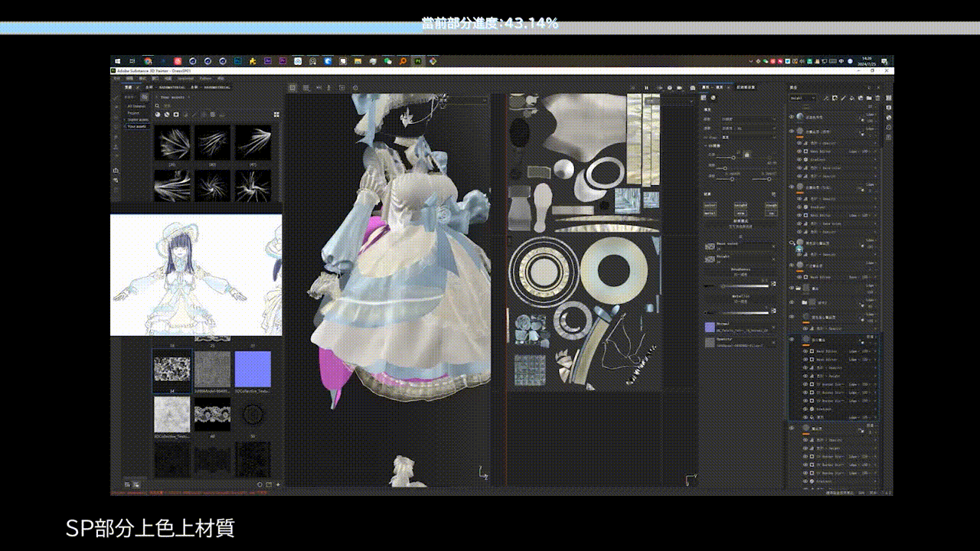Click the UV rotation slider handle
The height and width of the screenshot is (551, 980).
(x=725, y=168)
